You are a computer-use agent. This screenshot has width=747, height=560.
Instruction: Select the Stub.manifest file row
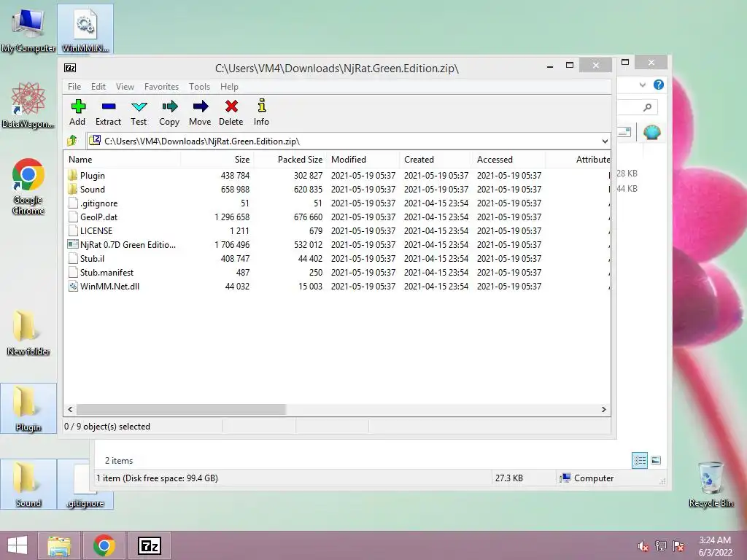point(337,273)
